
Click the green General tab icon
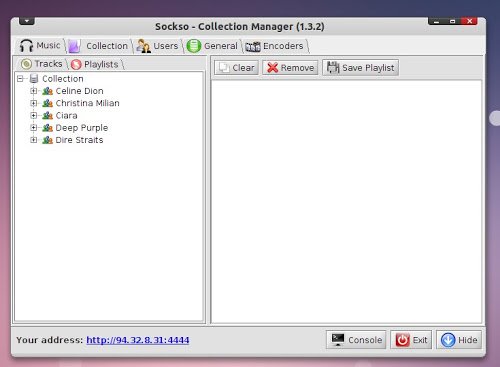(194, 46)
